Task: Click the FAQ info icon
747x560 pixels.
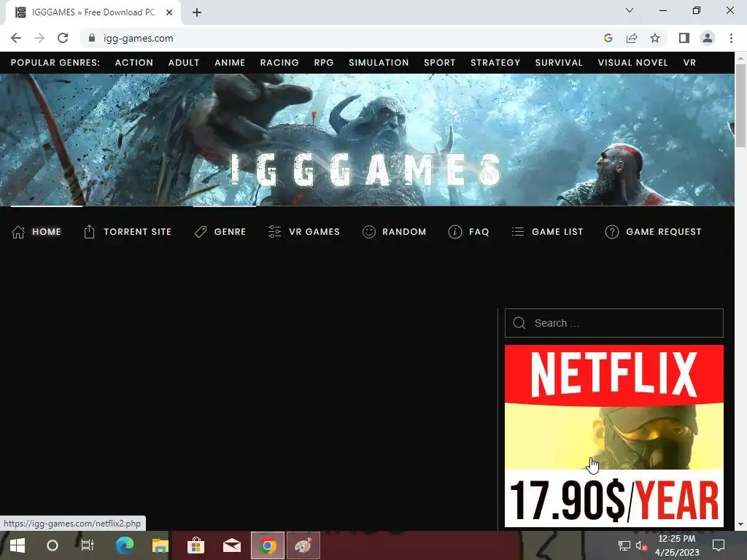Action: coord(455,232)
